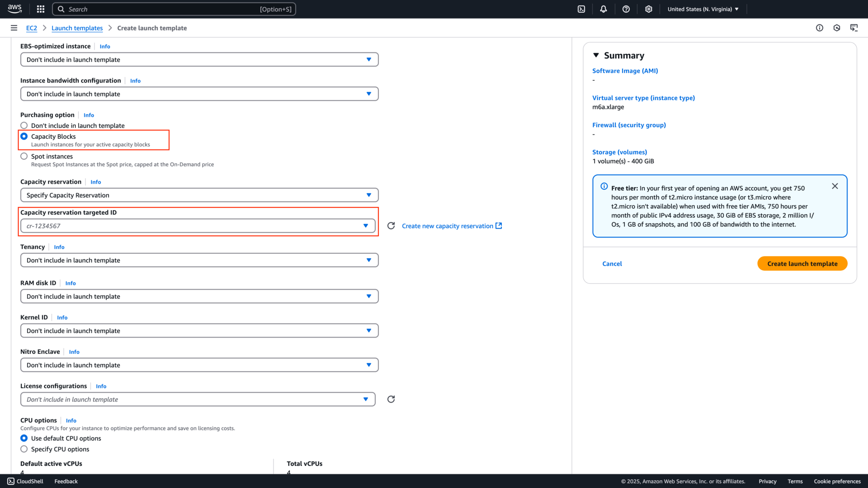Refresh the capacity reservation list
The width and height of the screenshot is (868, 488).
click(x=391, y=225)
